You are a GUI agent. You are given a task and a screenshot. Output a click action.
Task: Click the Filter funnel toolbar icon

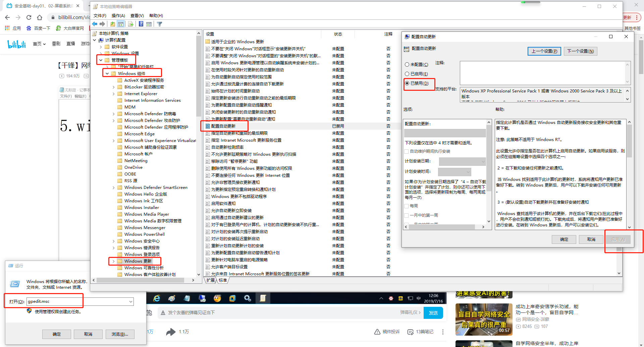[x=160, y=24]
